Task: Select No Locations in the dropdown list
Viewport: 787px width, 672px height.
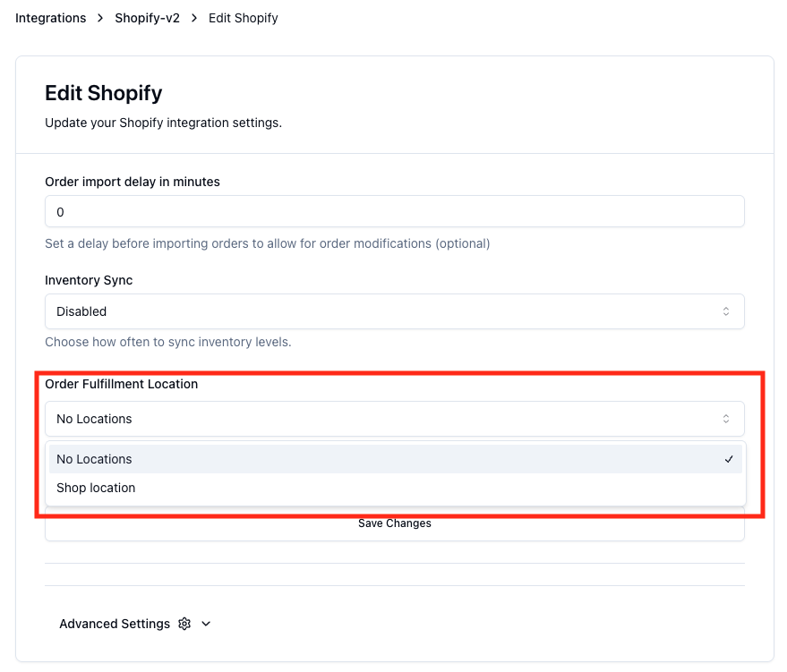Action: (x=93, y=459)
